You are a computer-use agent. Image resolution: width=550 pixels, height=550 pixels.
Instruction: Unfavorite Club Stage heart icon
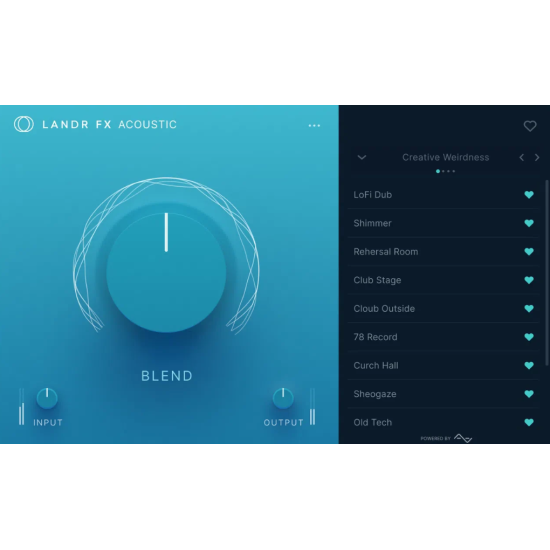tap(529, 280)
